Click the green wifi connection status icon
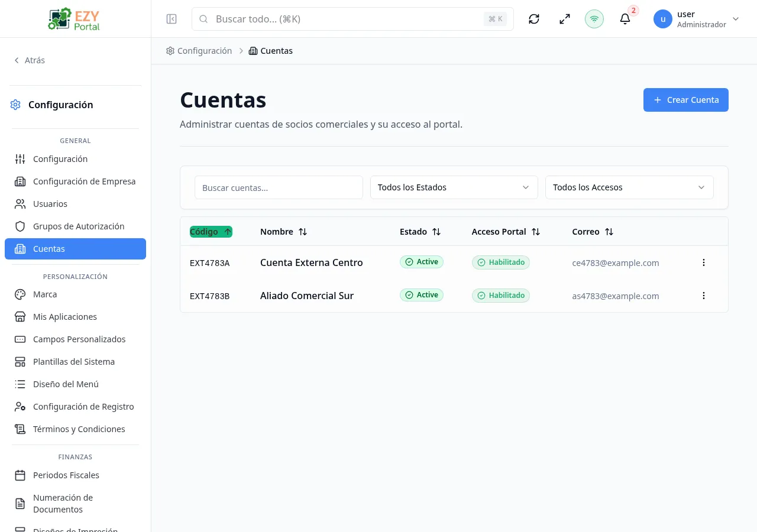 tap(594, 19)
